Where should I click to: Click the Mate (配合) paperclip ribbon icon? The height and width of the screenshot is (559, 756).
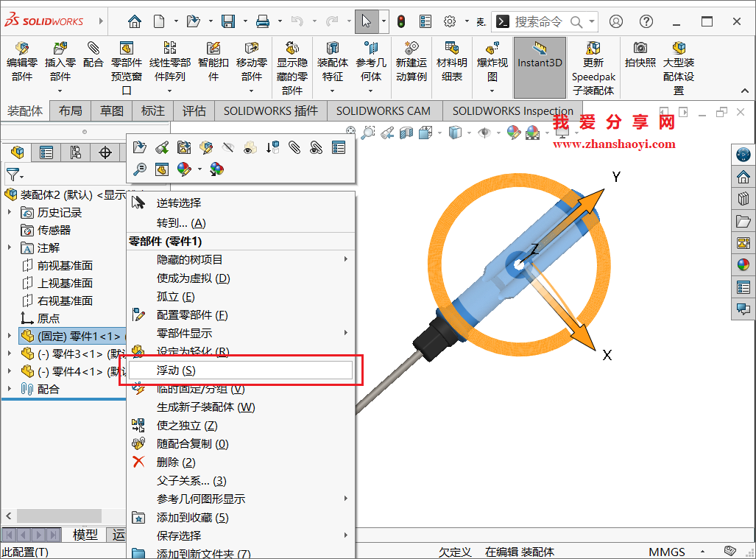coord(93,48)
